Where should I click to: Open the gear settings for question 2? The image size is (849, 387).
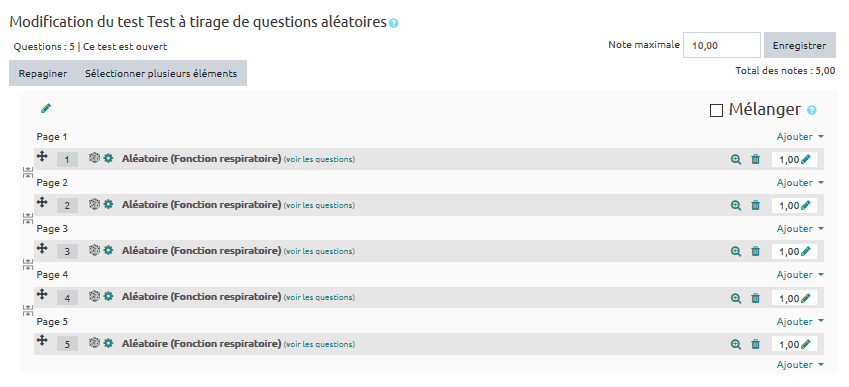click(108, 204)
